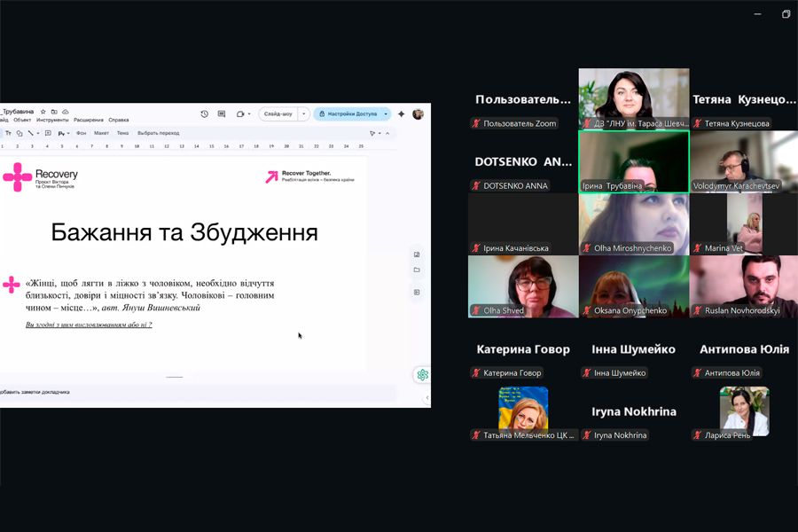The width and height of the screenshot is (798, 532).
Task: Select the shapes tool icon
Action: click(x=20, y=133)
